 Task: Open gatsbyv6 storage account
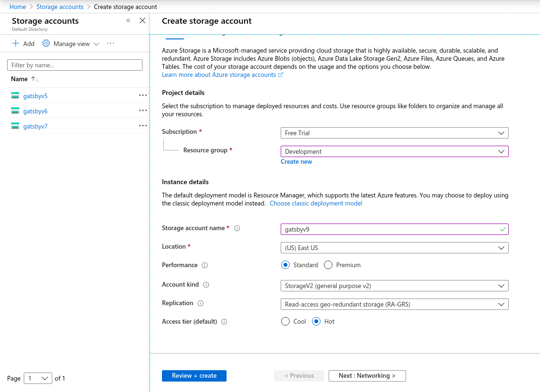36,111
